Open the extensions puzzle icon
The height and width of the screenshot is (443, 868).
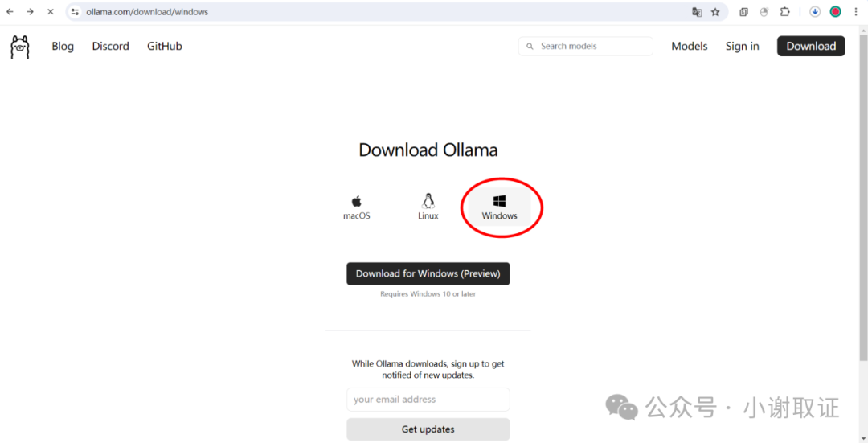tap(784, 11)
